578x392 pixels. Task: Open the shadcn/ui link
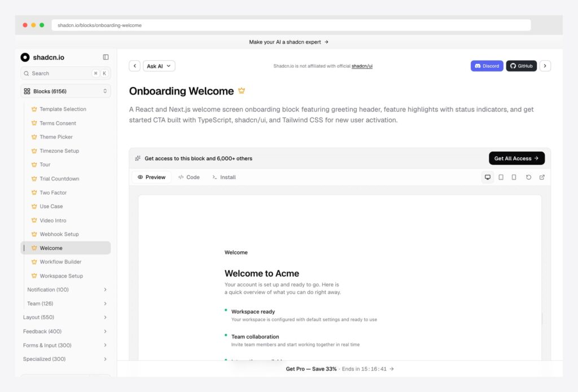[362, 66]
